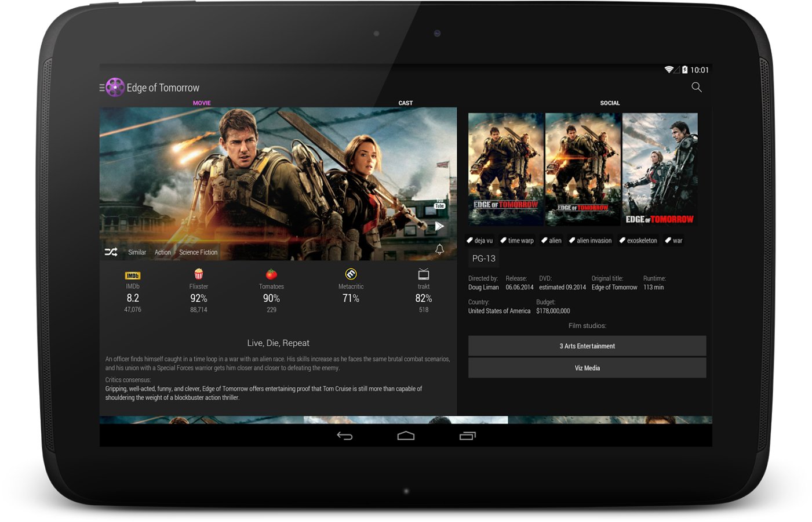Select the Science Fiction genre tag
Screen dimensions: 812x522
tap(198, 252)
